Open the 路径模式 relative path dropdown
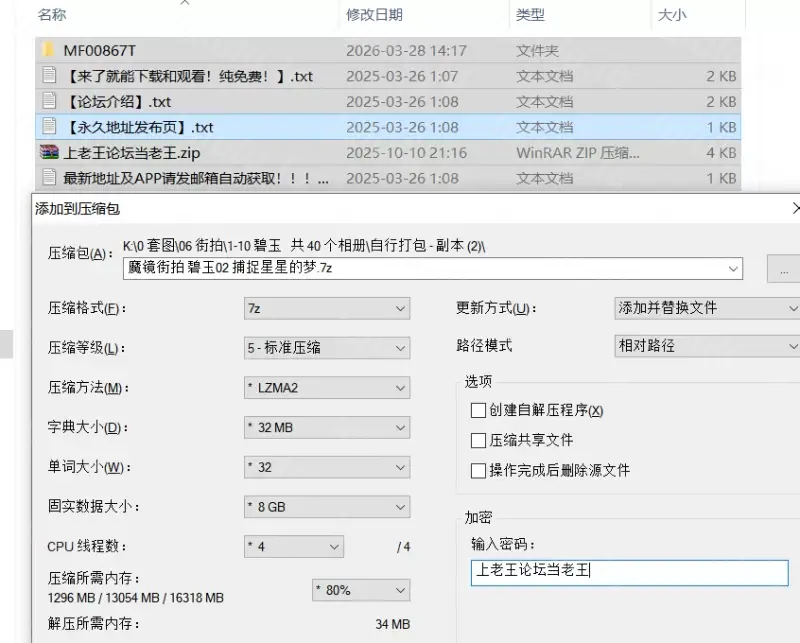The height and width of the screenshot is (643, 800). 705,345
